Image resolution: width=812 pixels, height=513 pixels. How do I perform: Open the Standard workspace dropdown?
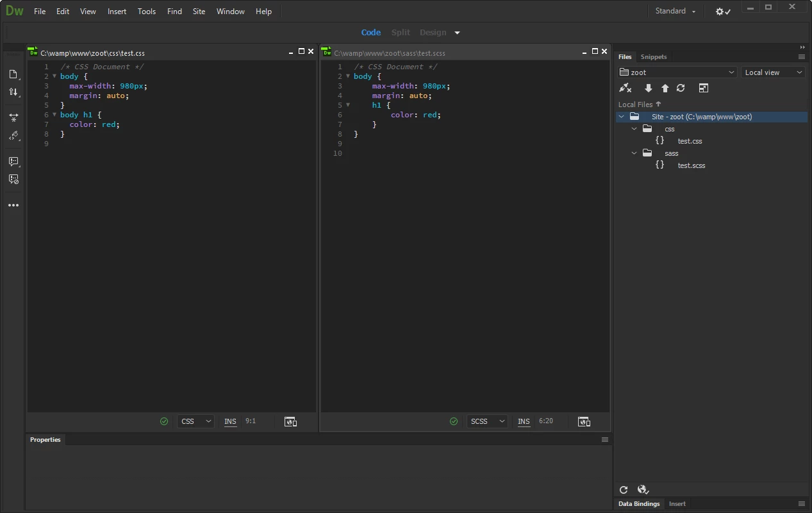point(675,11)
